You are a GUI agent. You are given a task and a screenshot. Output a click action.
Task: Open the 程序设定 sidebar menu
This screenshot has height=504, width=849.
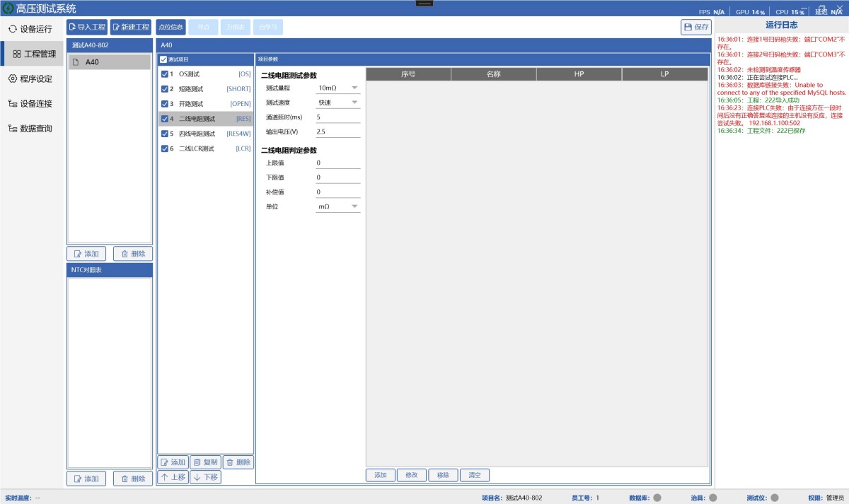point(32,78)
